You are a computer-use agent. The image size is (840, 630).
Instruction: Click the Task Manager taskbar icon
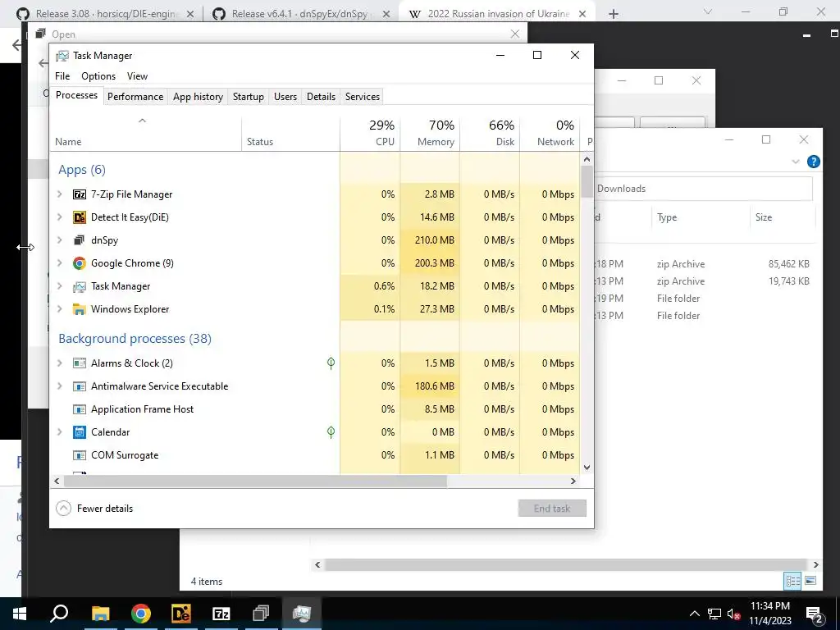tap(301, 614)
